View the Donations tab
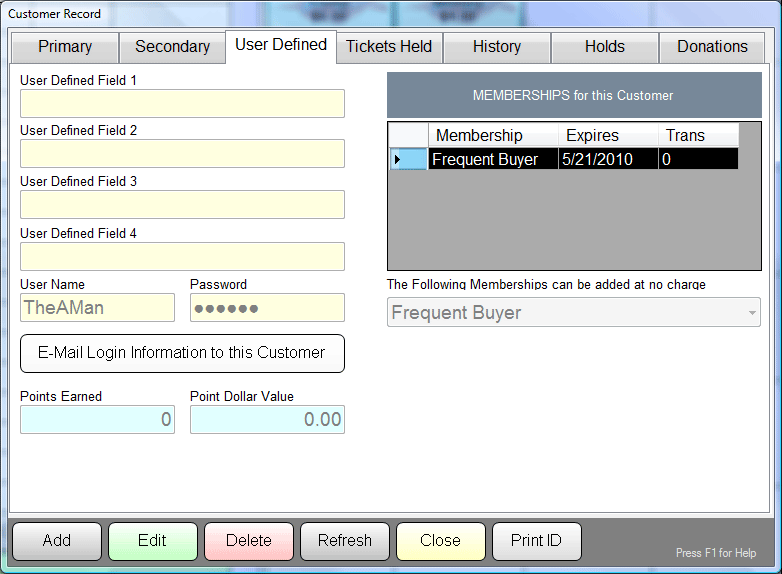This screenshot has height=574, width=782. (x=712, y=47)
